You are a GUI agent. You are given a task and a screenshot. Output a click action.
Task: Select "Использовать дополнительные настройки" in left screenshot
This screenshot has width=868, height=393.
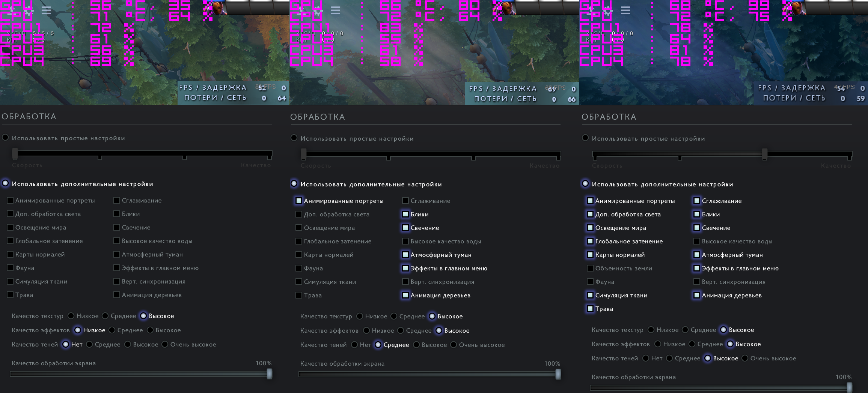[5, 183]
